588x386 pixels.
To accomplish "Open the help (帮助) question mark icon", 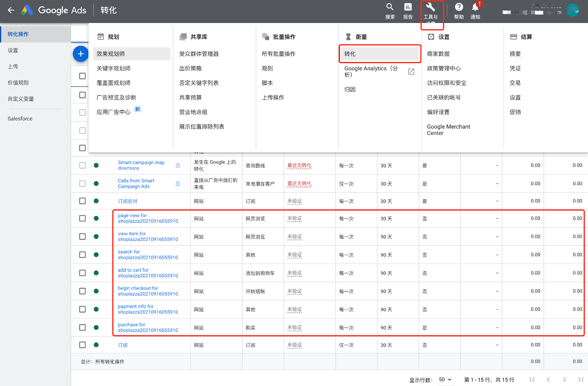I will [x=459, y=7].
